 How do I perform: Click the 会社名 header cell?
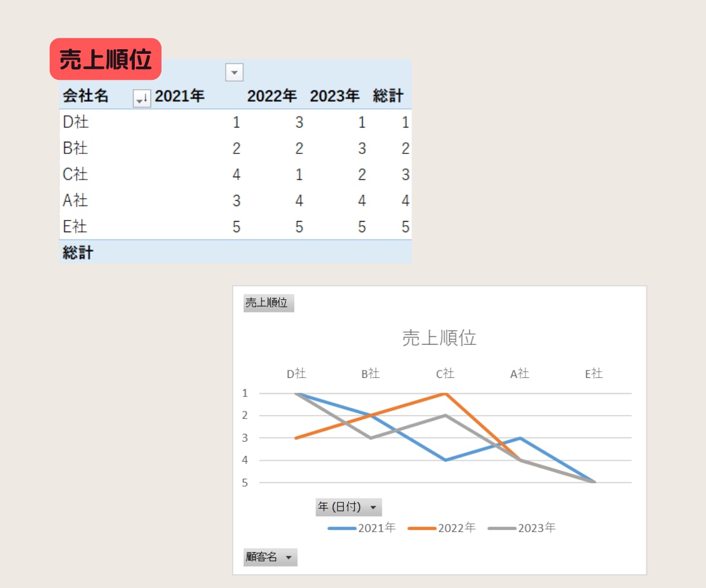point(86,96)
